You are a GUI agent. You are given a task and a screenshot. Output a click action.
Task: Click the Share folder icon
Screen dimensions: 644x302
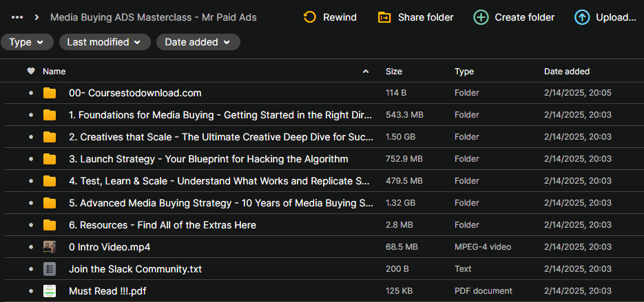[384, 17]
